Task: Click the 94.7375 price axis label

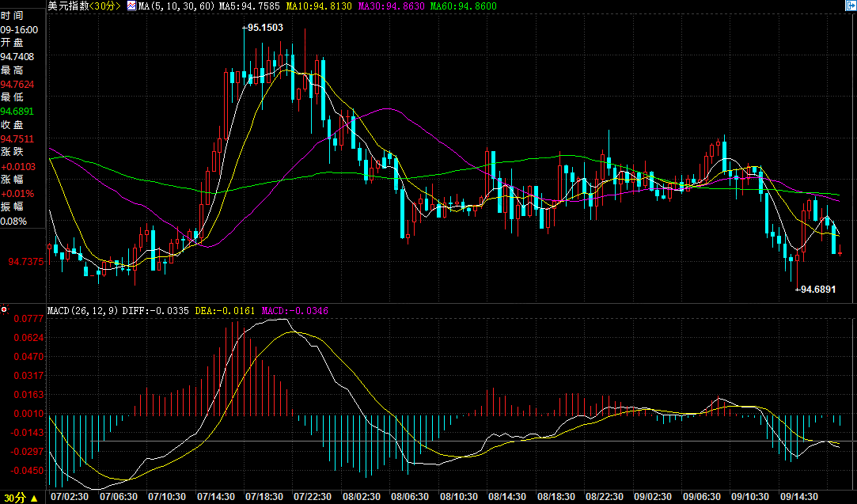Action: point(25,262)
